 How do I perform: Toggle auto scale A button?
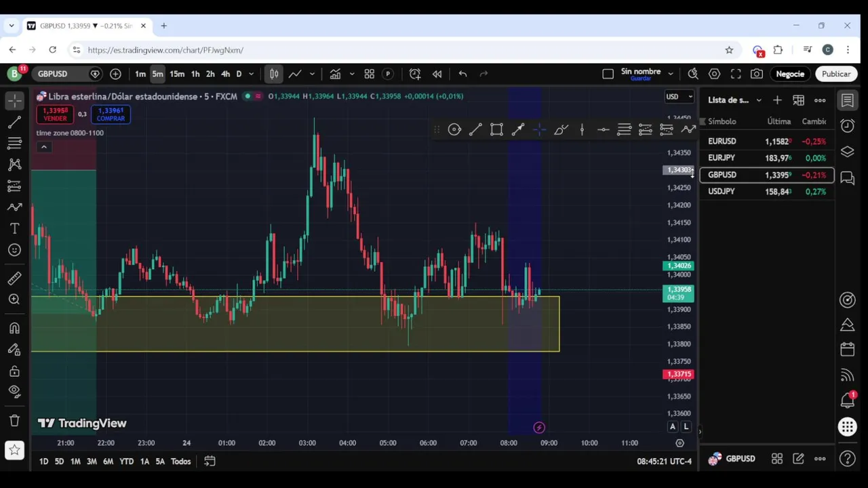click(672, 426)
